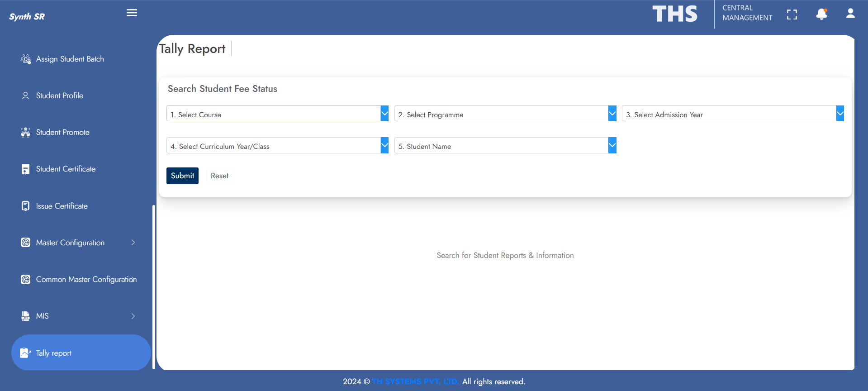Click the TH SYSTEMS PVT. LTD. link
The image size is (868, 391).
415,381
